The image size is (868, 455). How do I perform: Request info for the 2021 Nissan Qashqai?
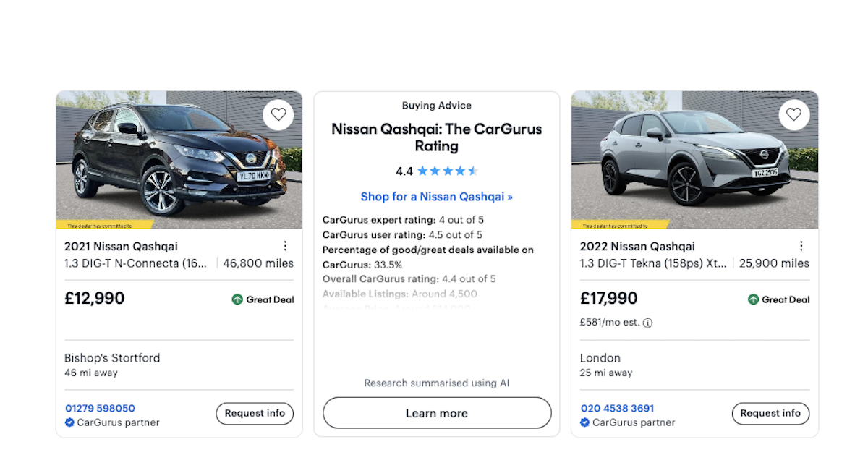point(255,414)
